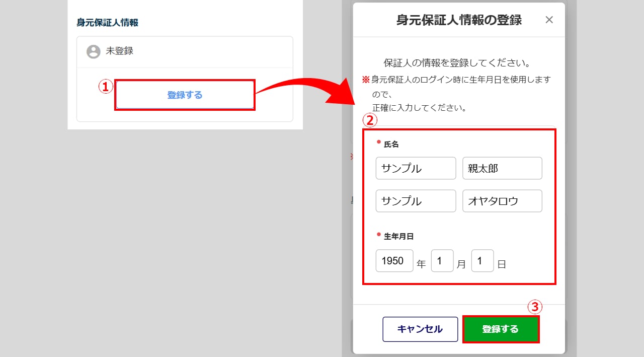This screenshot has width=644, height=357.
Task: Click the 身元保証人情報 section heading
Action: pos(107,23)
